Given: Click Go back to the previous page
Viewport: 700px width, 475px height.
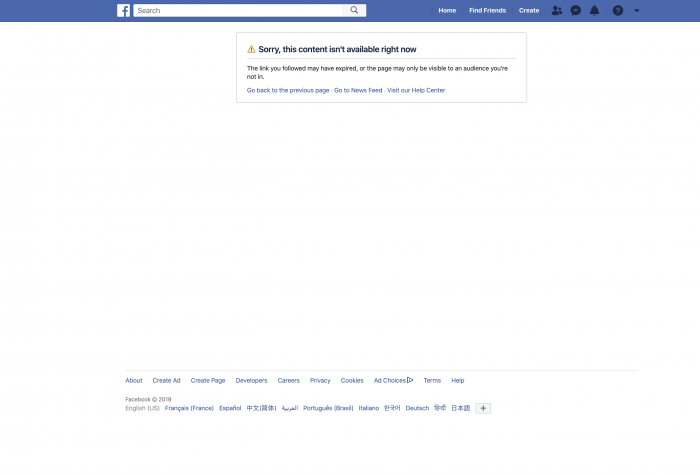Looking at the screenshot, I should pyautogui.click(x=288, y=90).
